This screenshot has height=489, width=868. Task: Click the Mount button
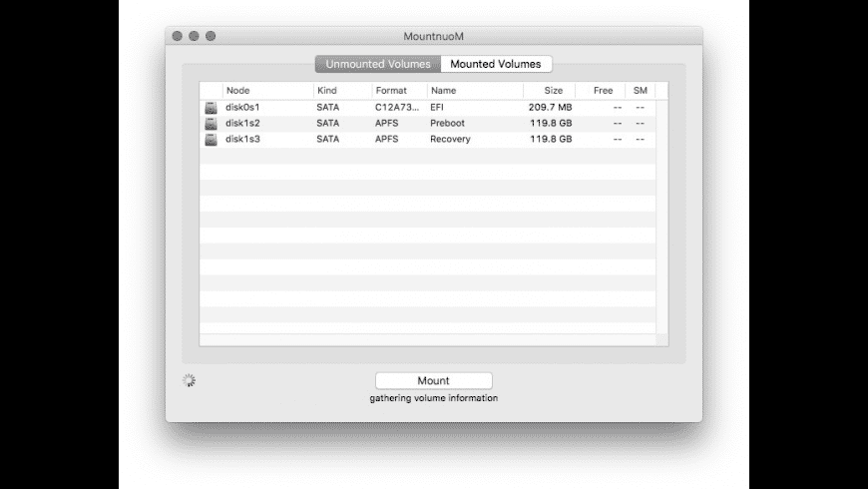433,380
